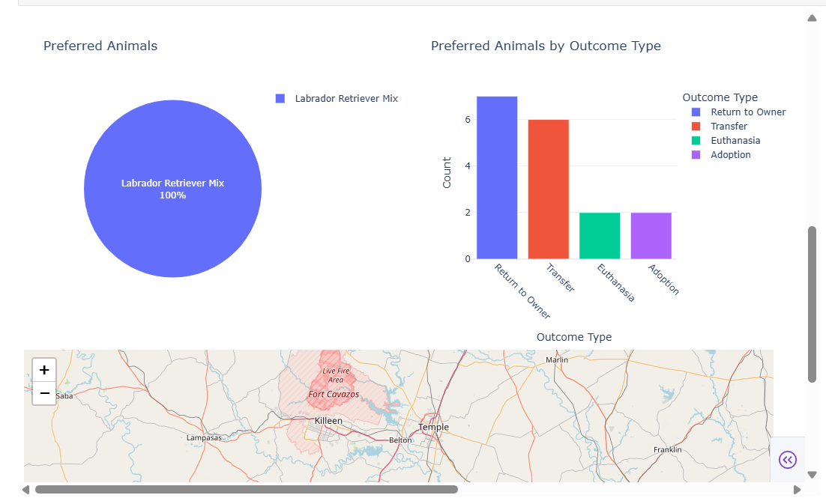Click the Preferred Animals chart title
Image resolution: width=826 pixels, height=504 pixels.
point(100,46)
